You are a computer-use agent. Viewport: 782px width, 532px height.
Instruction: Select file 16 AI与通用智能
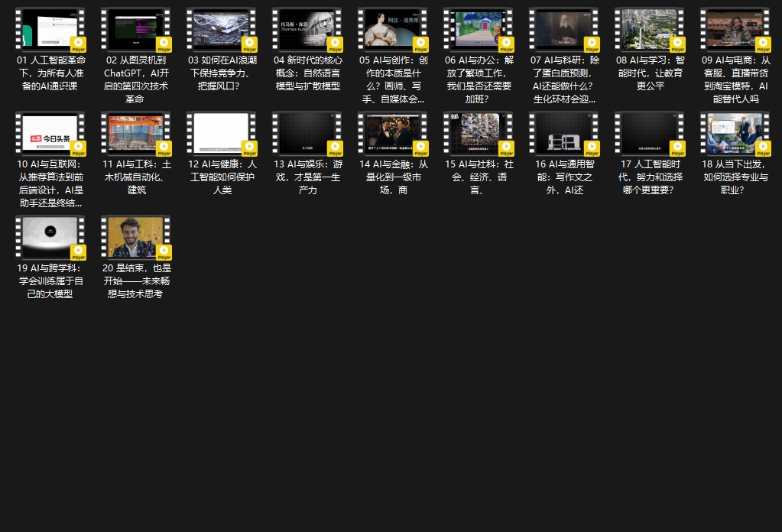(564, 134)
